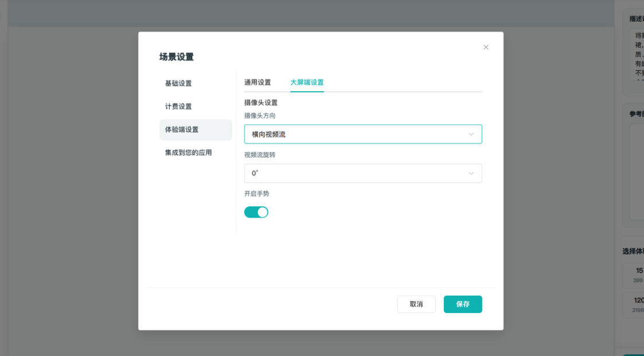
Task: Open 集成到您的应用 section
Action: point(196,153)
